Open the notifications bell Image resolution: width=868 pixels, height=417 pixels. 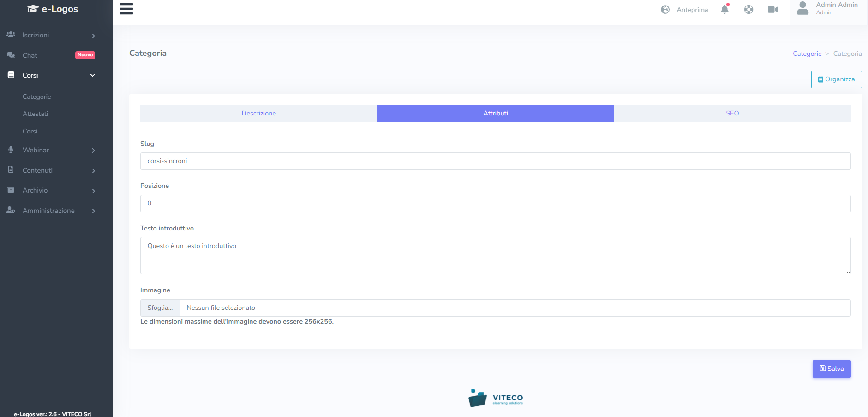pos(724,10)
